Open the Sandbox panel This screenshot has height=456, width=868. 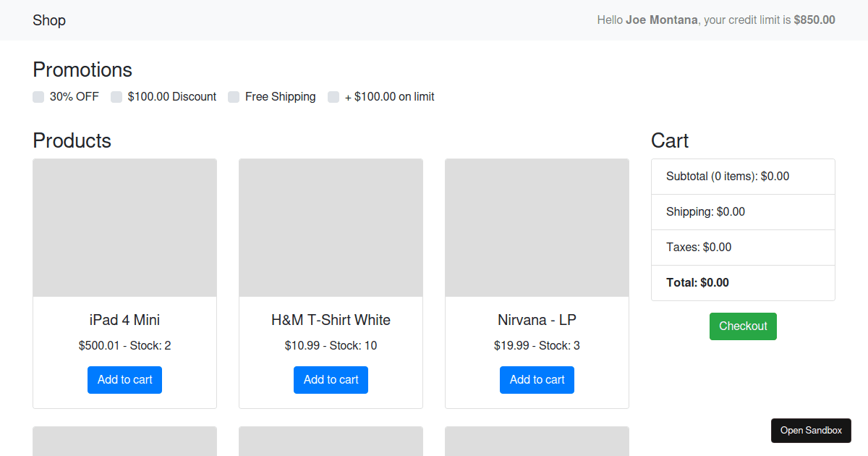811,430
